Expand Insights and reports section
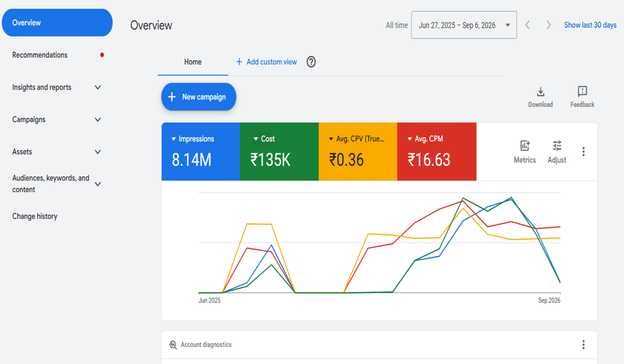The image size is (624, 364). [x=98, y=87]
